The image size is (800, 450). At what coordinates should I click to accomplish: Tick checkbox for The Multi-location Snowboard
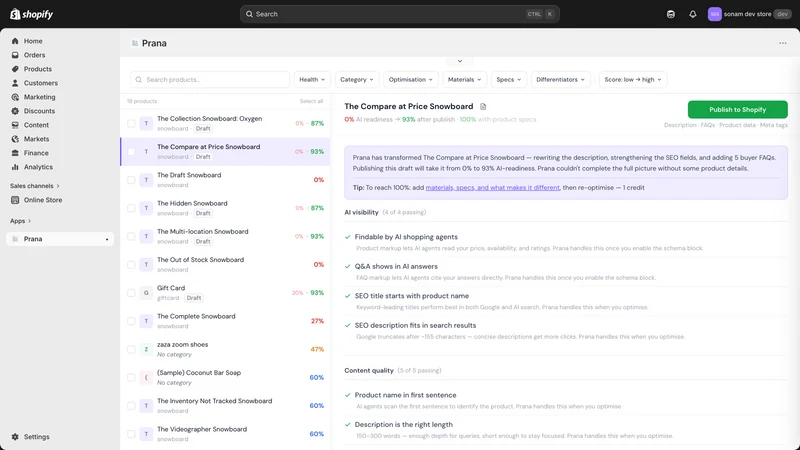[131, 236]
